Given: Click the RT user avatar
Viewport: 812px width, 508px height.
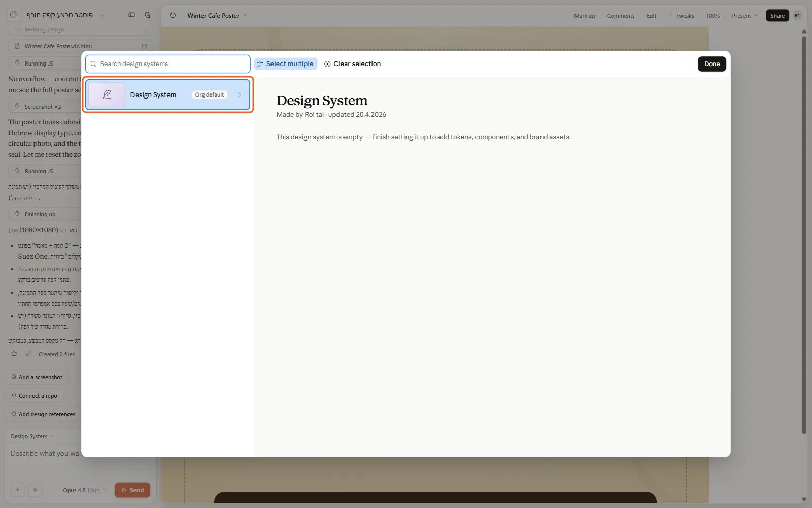Looking at the screenshot, I should [798, 16].
